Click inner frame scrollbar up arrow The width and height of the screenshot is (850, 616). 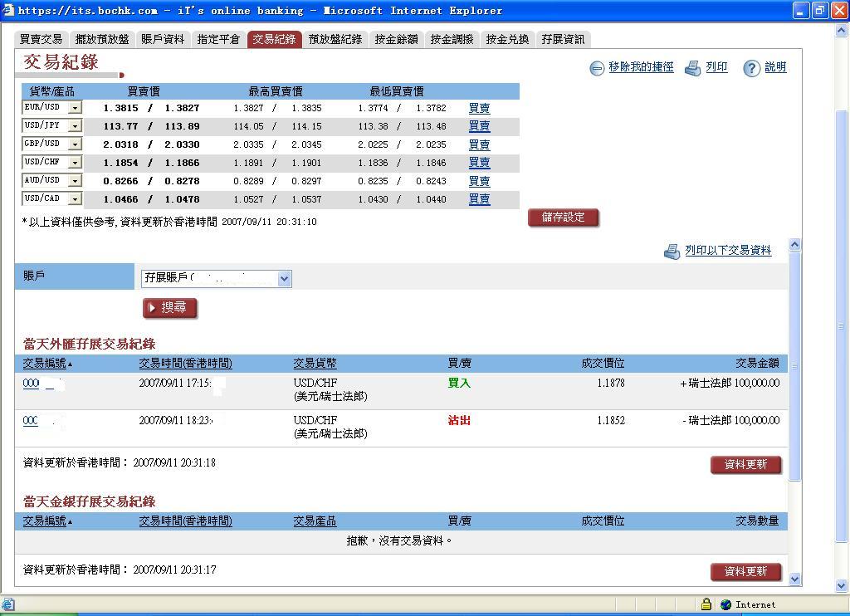click(x=794, y=245)
